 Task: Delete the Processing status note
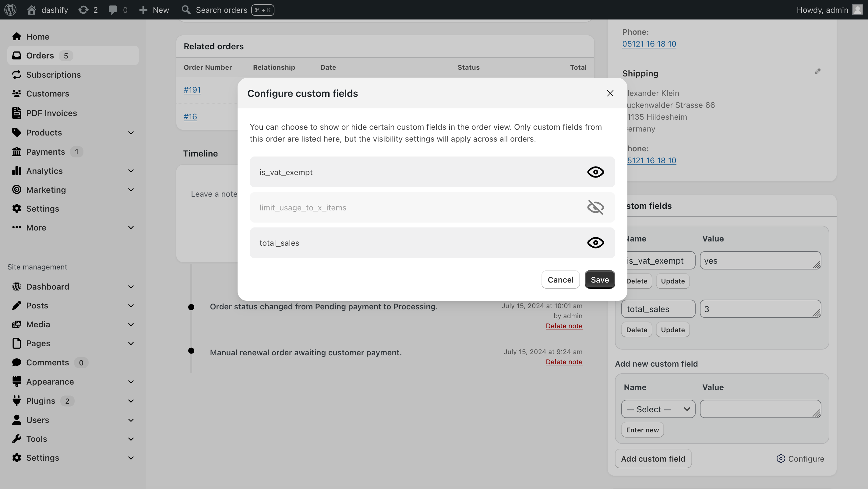[564, 326]
